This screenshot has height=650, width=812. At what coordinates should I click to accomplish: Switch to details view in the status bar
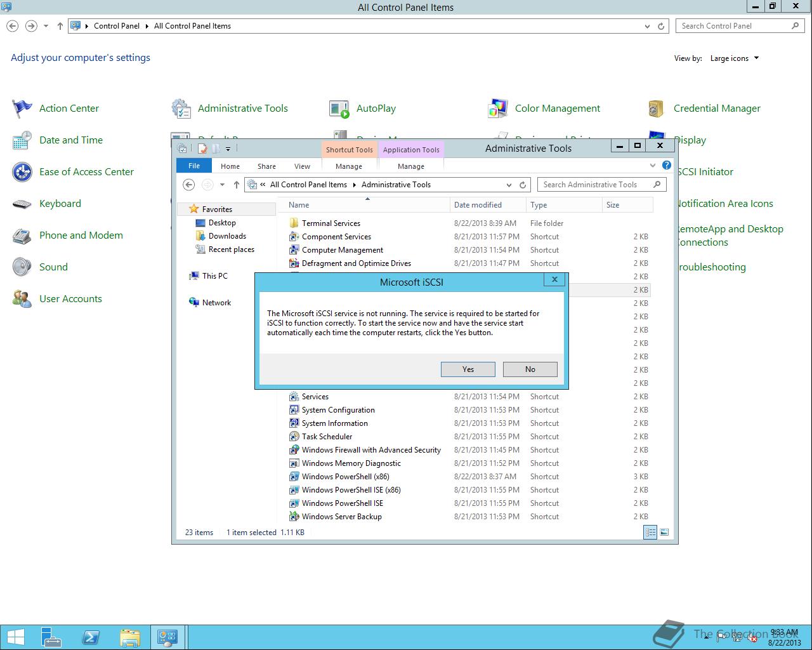pyautogui.click(x=650, y=532)
